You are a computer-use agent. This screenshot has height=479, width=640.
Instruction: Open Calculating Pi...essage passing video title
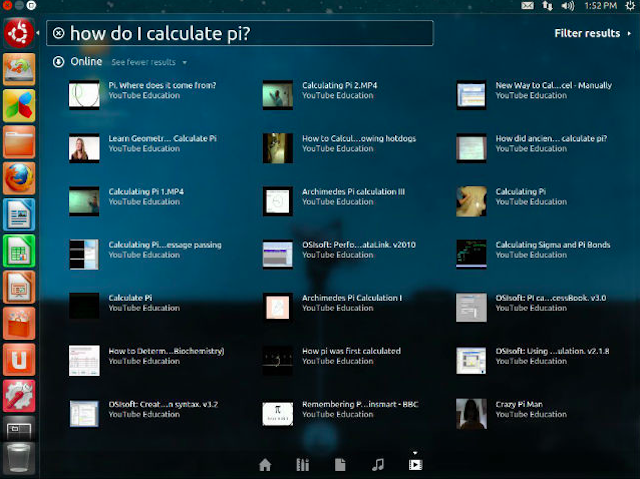[x=165, y=244]
